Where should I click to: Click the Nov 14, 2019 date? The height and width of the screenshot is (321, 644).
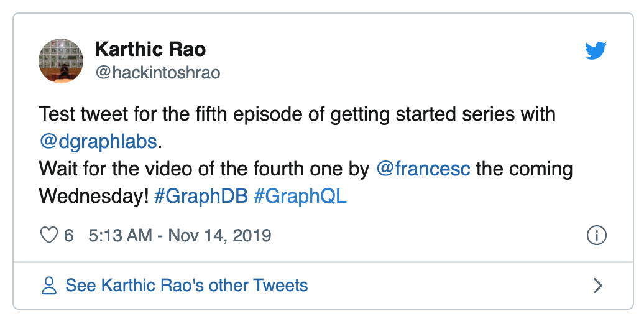(220, 236)
